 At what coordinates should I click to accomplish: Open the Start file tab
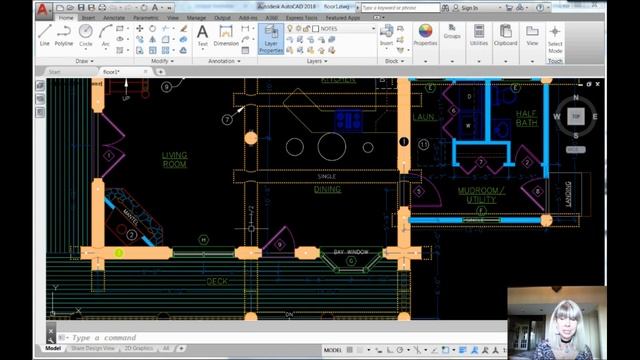tap(55, 72)
